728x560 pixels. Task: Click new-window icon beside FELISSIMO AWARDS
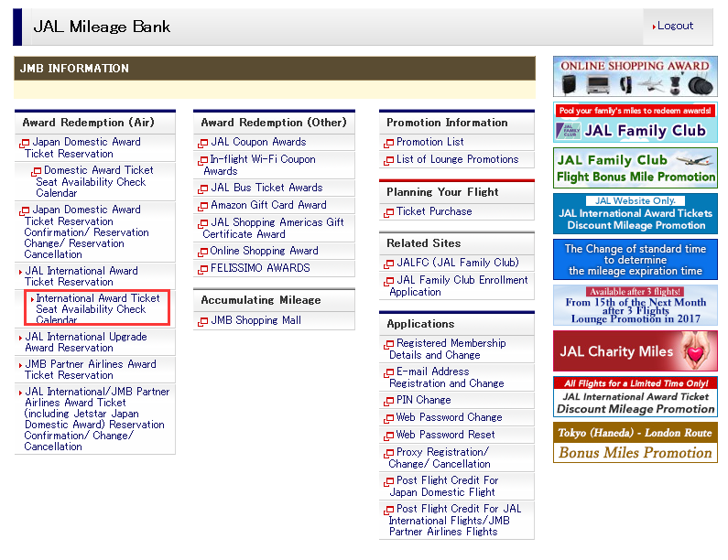click(203, 269)
